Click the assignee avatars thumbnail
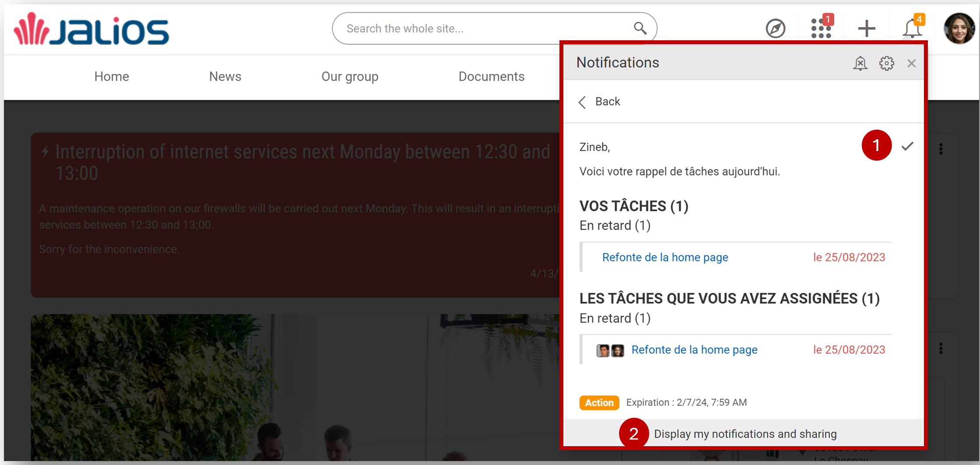The width and height of the screenshot is (980, 465). [x=610, y=350]
